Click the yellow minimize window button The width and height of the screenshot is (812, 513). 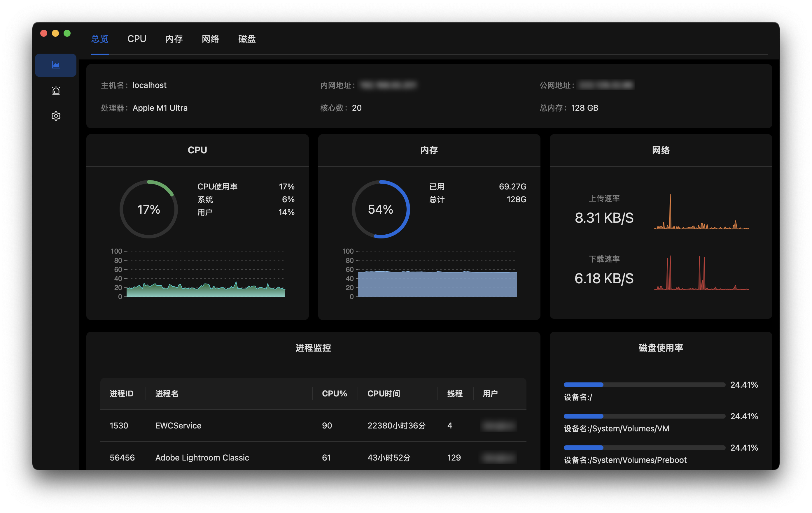tap(55, 33)
